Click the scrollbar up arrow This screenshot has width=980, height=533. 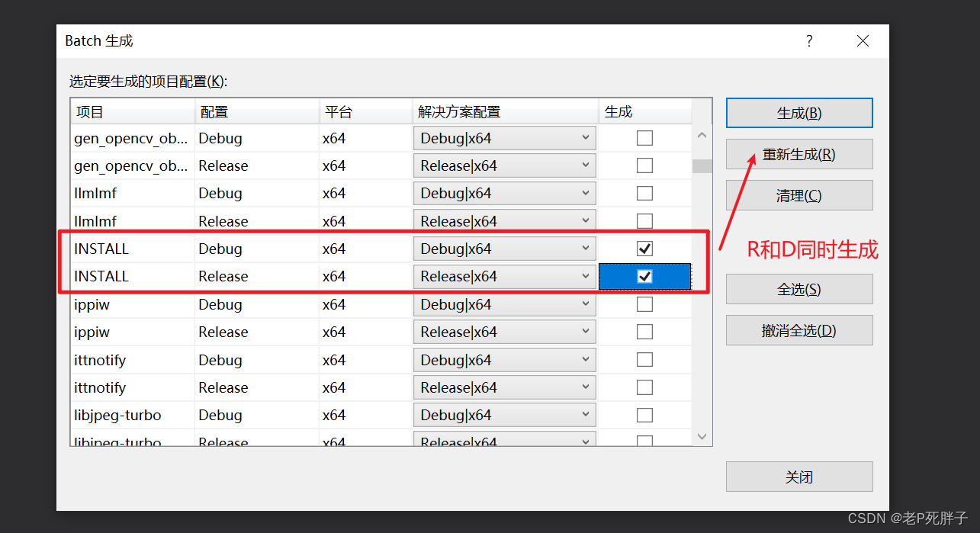click(x=701, y=133)
